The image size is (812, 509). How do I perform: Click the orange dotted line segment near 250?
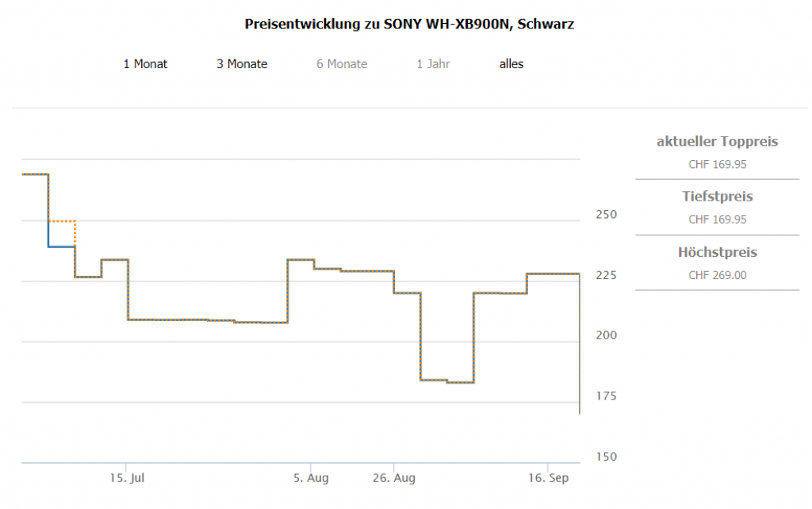[x=62, y=221]
